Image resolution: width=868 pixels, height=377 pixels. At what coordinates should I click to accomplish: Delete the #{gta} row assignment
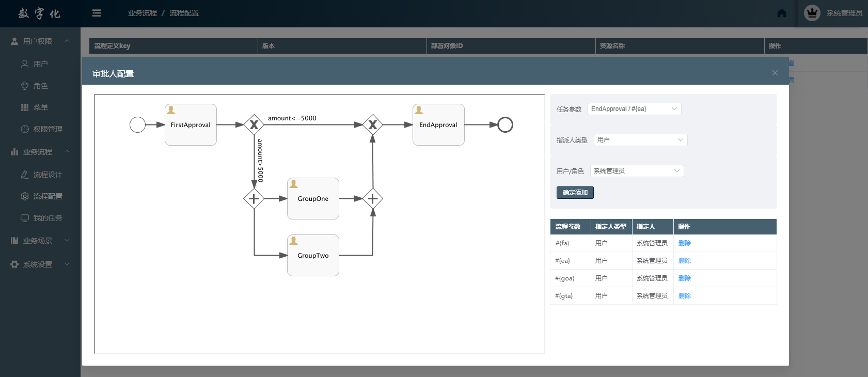coord(684,296)
